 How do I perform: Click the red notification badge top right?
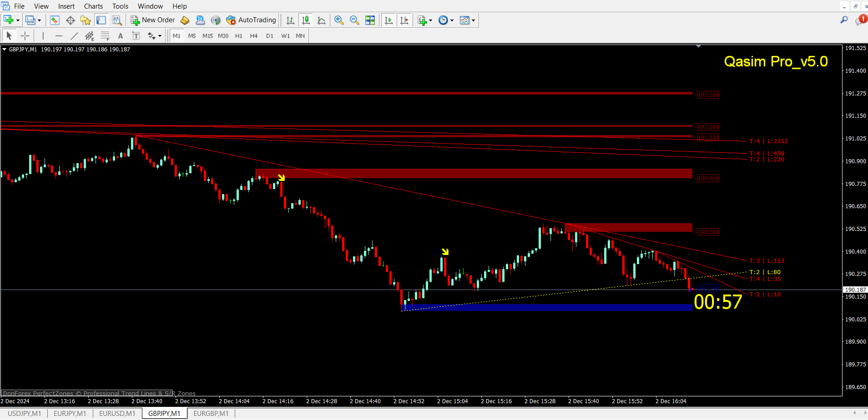(x=862, y=19)
